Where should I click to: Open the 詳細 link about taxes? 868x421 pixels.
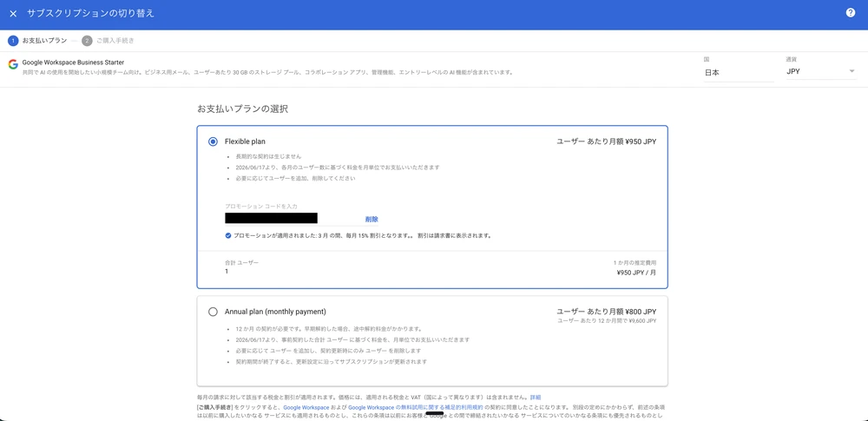click(x=536, y=398)
